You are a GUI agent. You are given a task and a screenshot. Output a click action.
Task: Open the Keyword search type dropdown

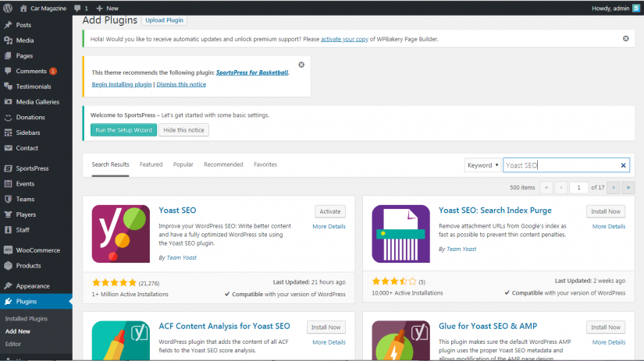(x=482, y=165)
